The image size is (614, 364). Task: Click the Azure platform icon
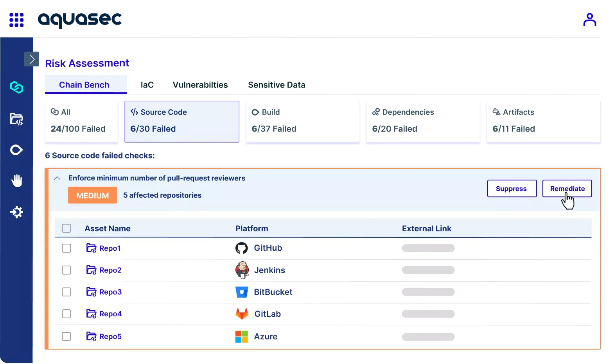click(x=242, y=337)
